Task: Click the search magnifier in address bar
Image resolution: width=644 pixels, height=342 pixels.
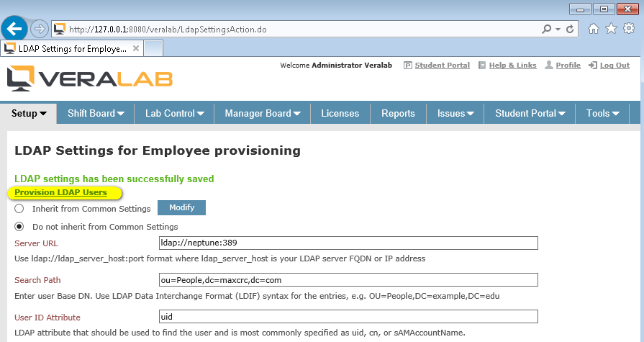Action: 546,30
